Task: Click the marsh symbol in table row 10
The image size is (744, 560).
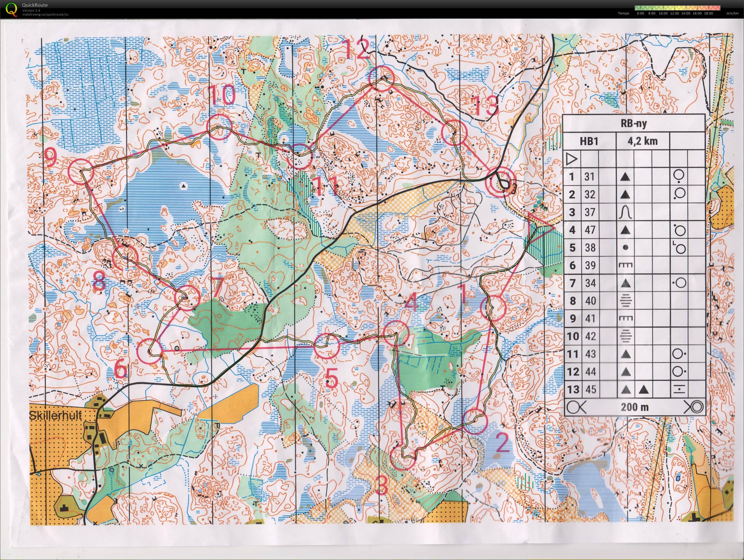Action: [x=625, y=336]
